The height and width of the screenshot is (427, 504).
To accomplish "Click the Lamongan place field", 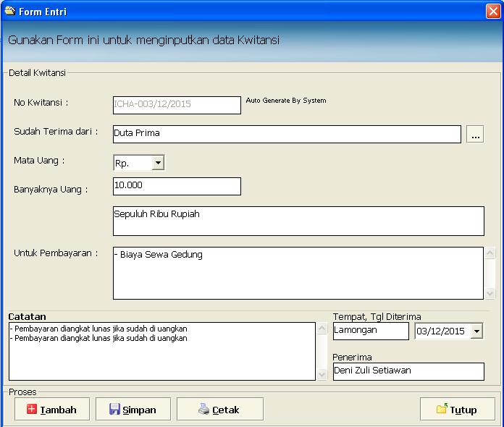I will point(370,331).
